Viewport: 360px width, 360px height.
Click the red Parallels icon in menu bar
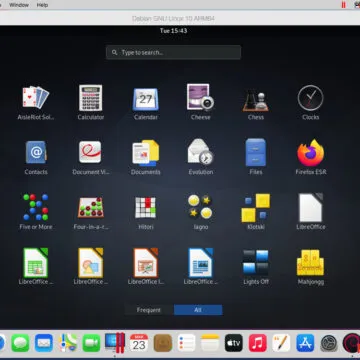click(x=343, y=5)
